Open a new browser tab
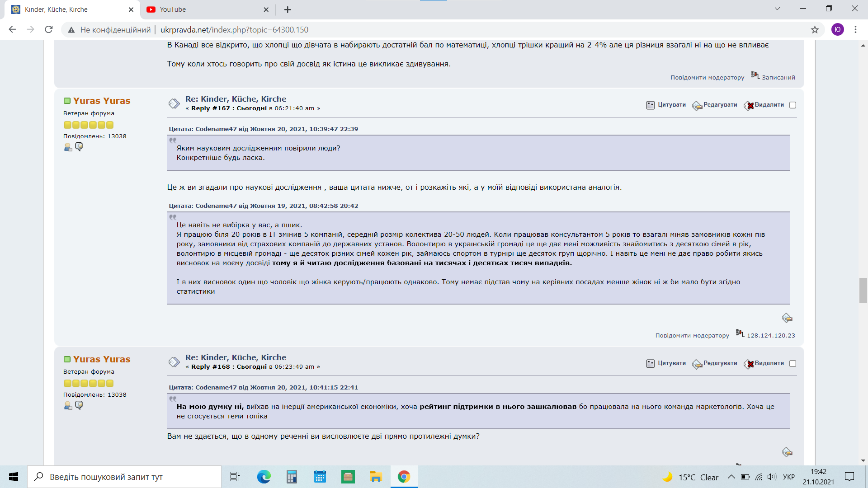This screenshot has height=488, width=868. [x=288, y=9]
